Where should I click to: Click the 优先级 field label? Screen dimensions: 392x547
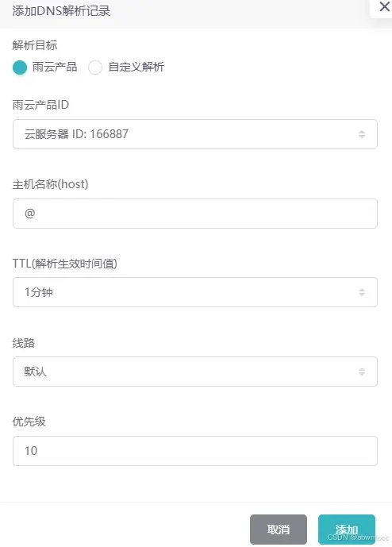(x=29, y=422)
